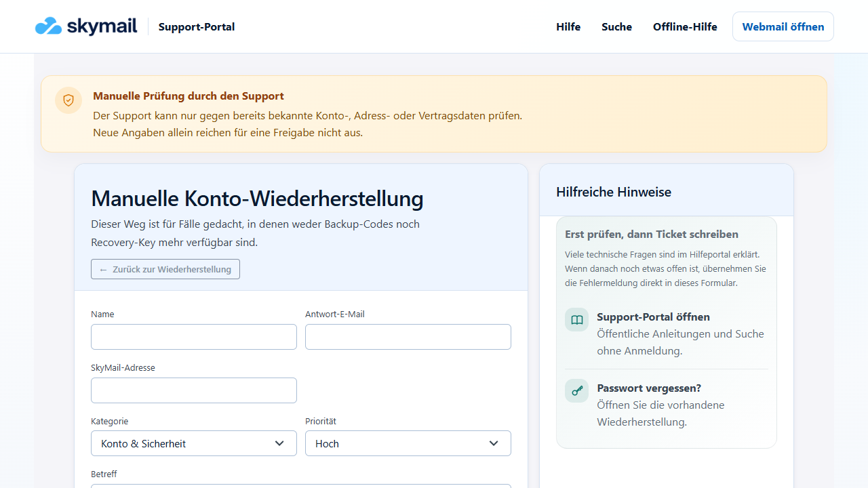Click the book icon beside Support-Portal öffnen

click(577, 320)
